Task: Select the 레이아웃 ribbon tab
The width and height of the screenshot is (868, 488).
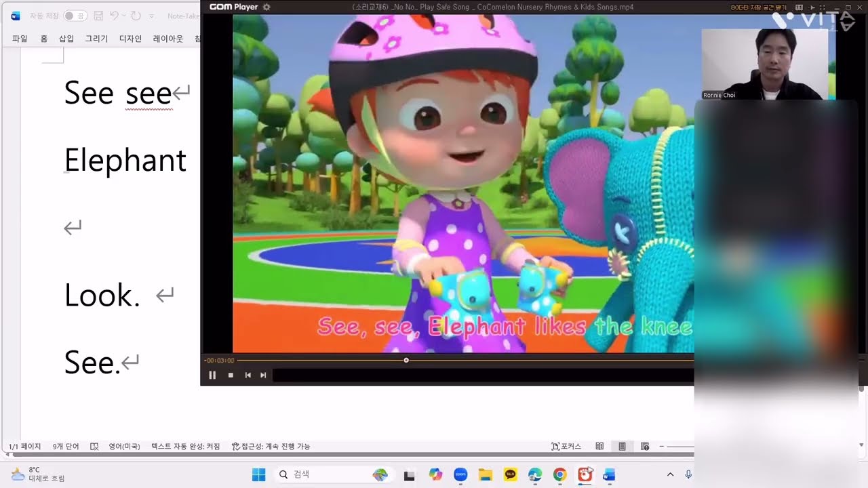Action: coord(168,39)
